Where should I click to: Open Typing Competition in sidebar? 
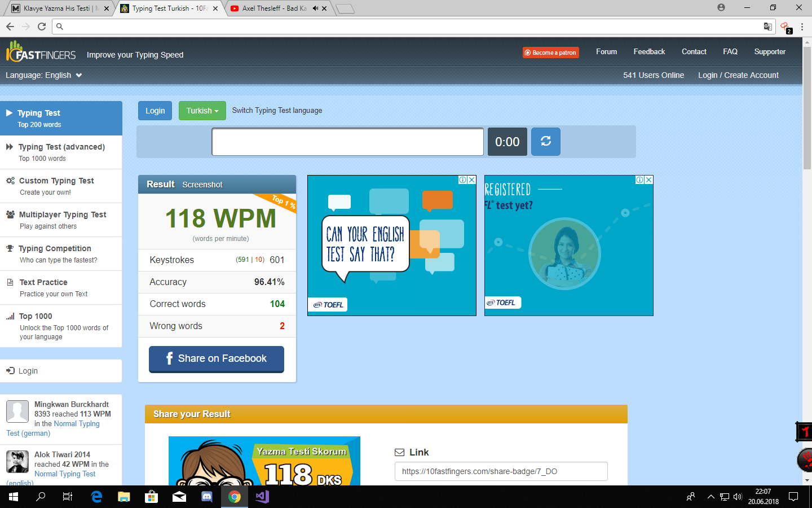[61, 254]
